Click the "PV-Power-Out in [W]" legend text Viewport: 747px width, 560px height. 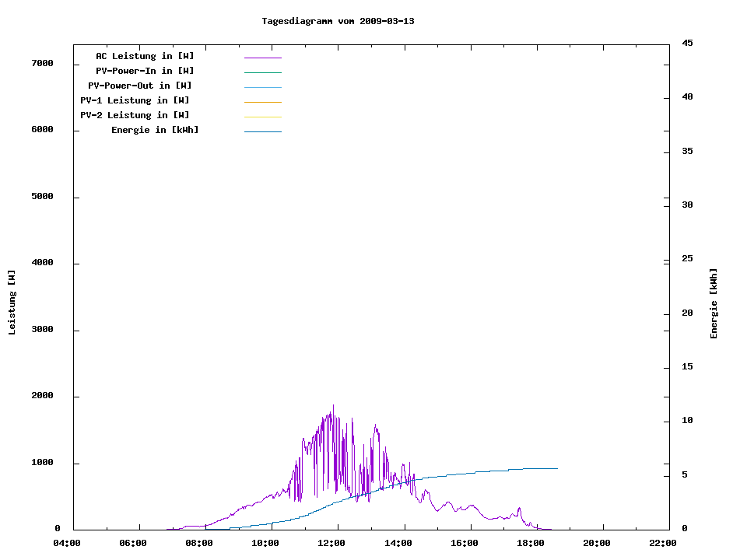[140, 86]
